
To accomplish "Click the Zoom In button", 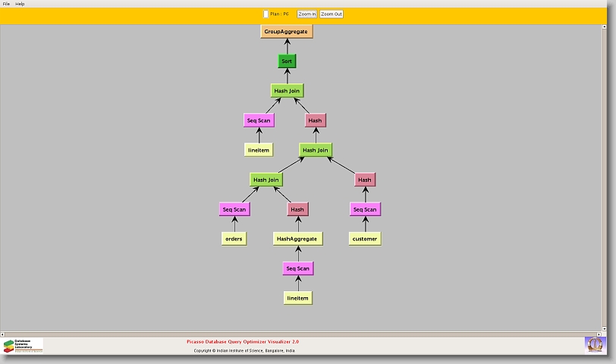I will point(306,14).
